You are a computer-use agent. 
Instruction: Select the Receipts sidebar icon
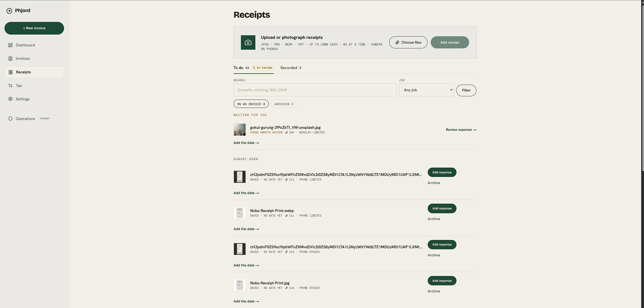click(x=11, y=72)
